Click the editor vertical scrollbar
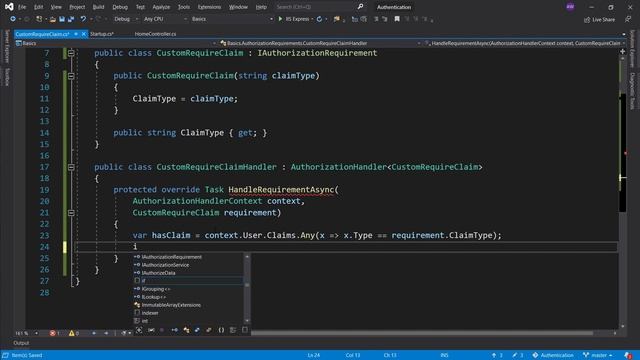This screenshot has height=360, width=640. click(622, 192)
